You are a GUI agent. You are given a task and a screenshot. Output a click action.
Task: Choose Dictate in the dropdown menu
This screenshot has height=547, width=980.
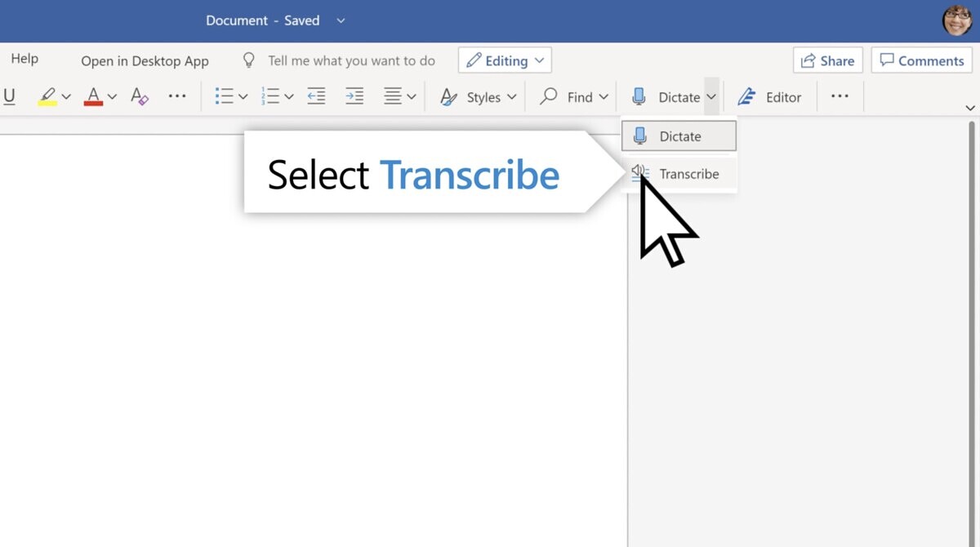click(679, 136)
